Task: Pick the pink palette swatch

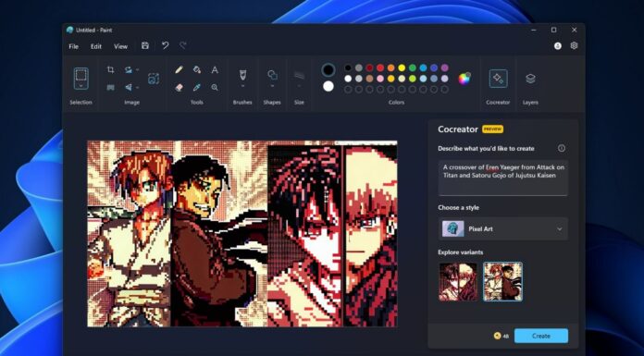Action: click(x=380, y=79)
